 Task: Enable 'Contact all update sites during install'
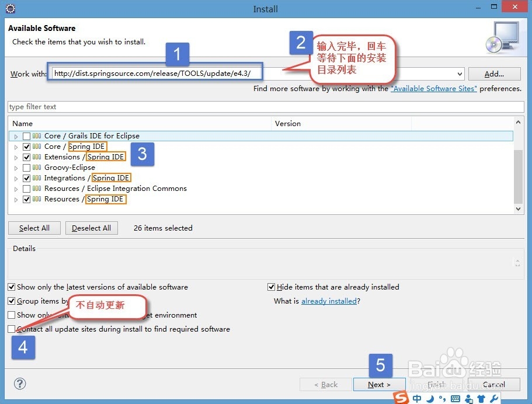pyautogui.click(x=11, y=329)
